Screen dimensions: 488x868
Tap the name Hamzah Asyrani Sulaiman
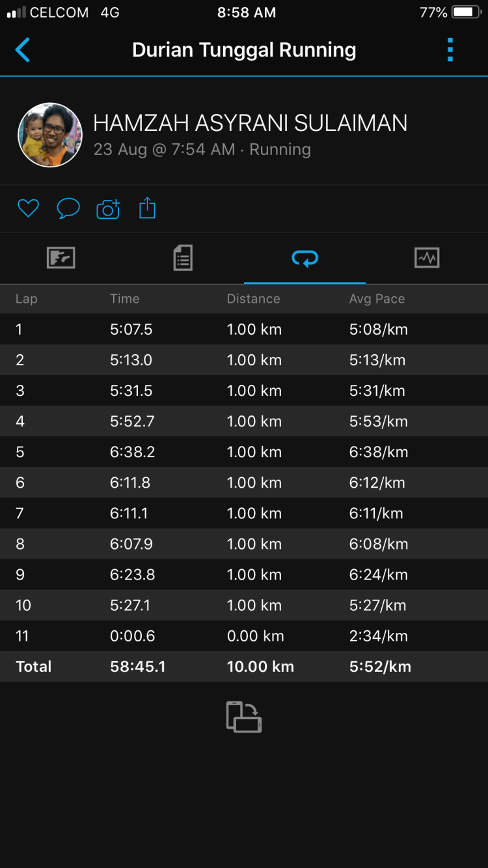pyautogui.click(x=251, y=123)
